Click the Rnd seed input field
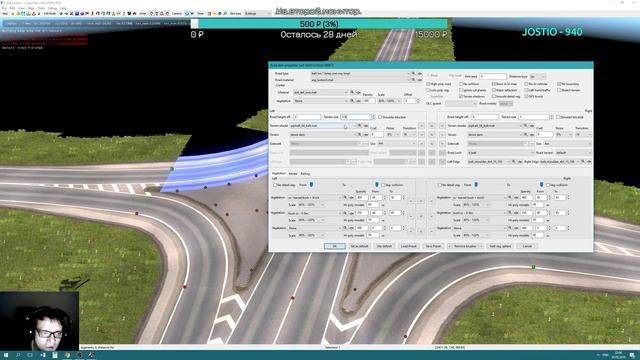640x360 pixels. (493, 76)
